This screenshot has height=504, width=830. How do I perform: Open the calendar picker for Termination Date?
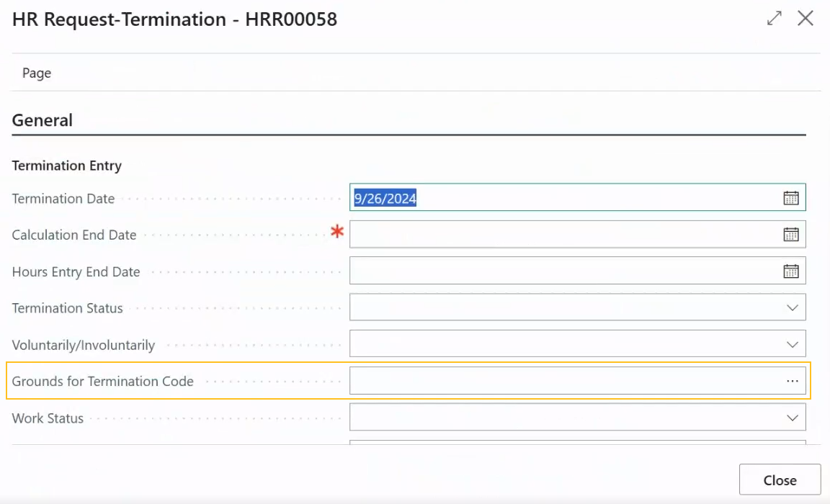tap(791, 199)
